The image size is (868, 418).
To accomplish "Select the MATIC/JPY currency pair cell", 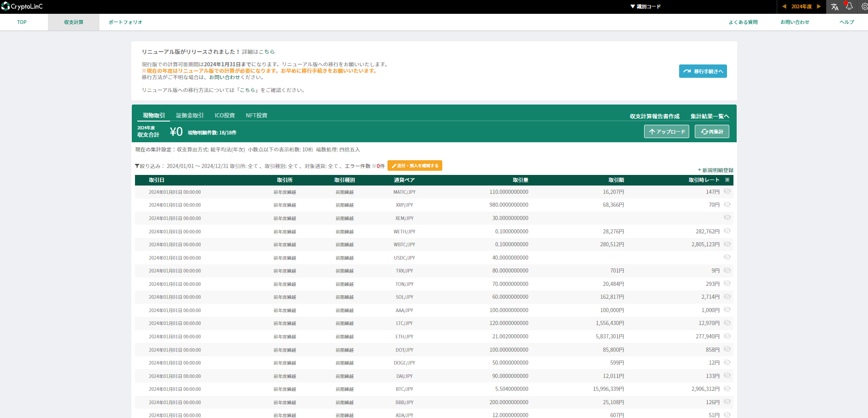I will click(x=405, y=192).
